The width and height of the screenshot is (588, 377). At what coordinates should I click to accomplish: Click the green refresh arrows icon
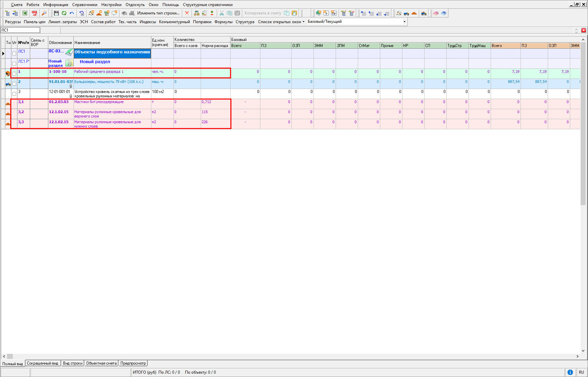pos(64,13)
